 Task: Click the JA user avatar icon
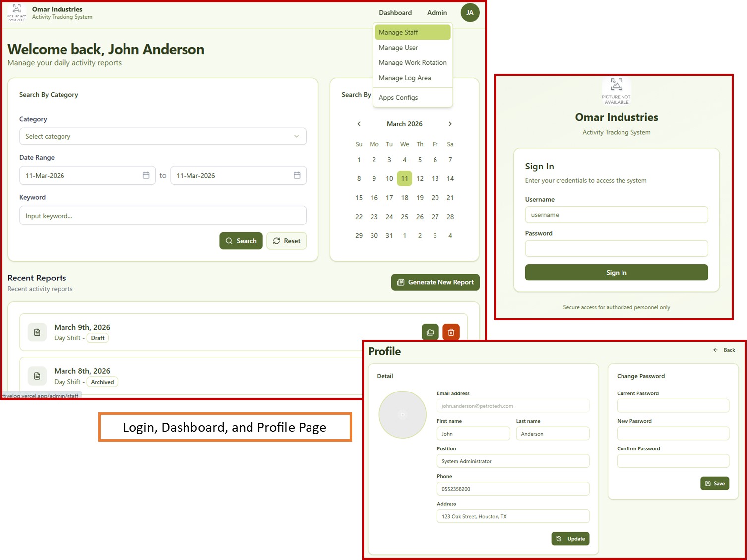[x=469, y=13]
